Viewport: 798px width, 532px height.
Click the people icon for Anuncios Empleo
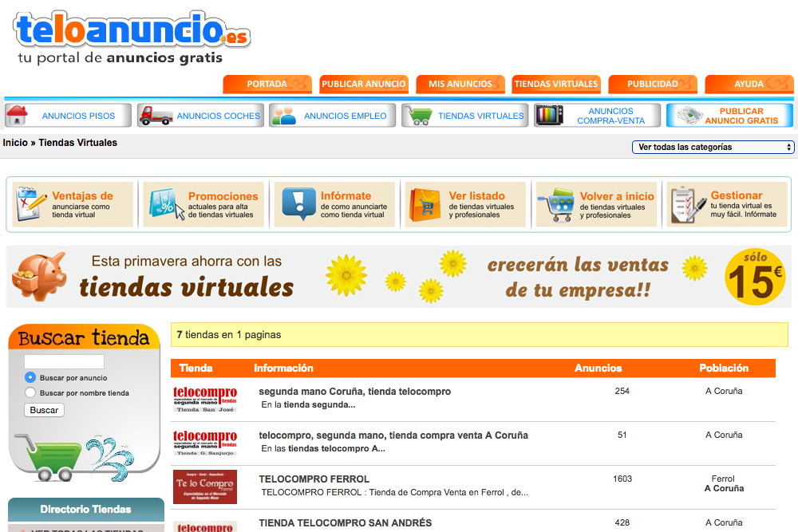283,116
